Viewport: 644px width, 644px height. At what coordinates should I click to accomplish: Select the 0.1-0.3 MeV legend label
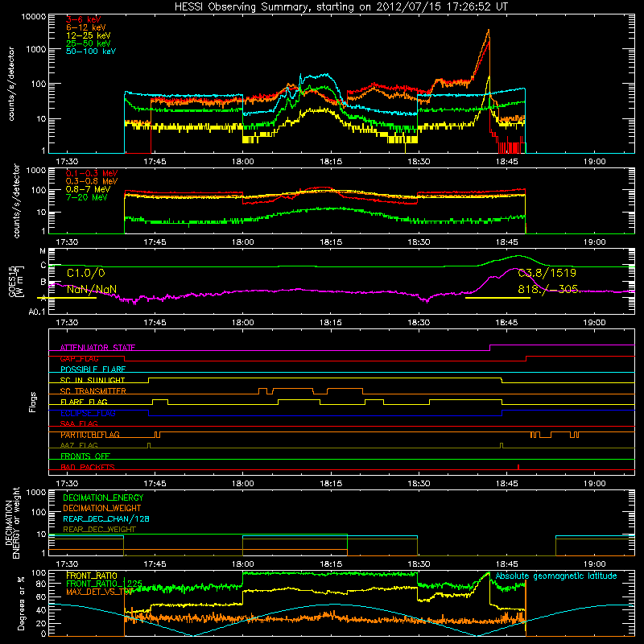92,174
